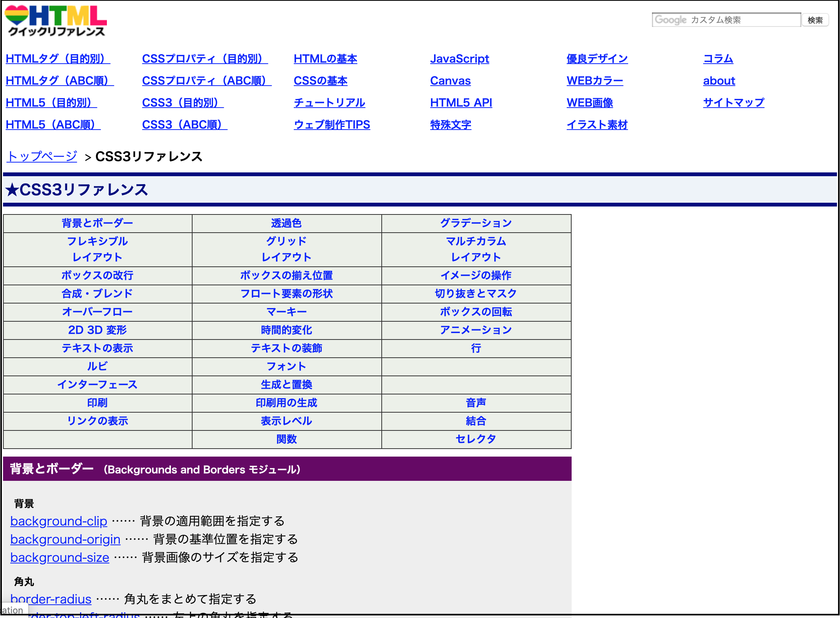Jump to 印刷用の生成 section

click(x=287, y=403)
